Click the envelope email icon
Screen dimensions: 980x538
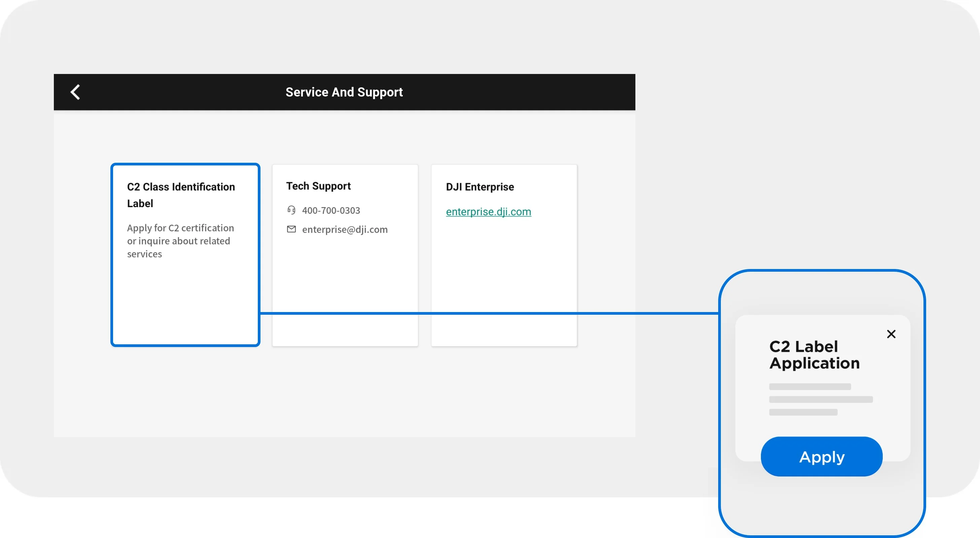click(291, 229)
